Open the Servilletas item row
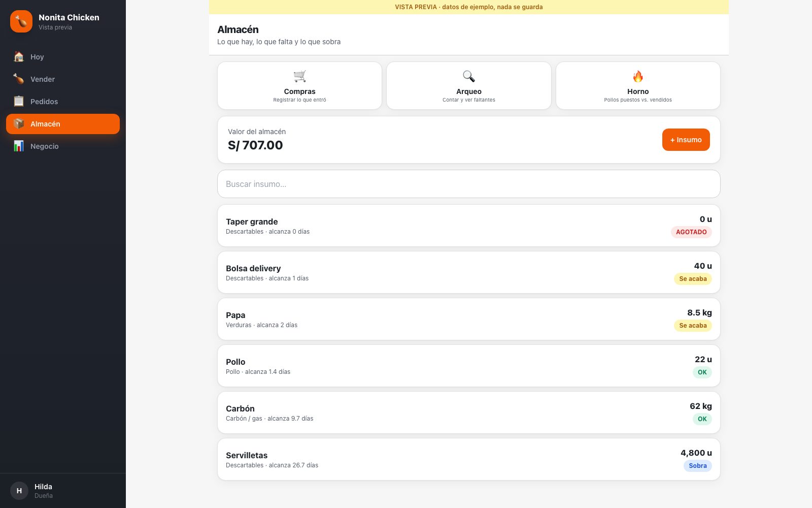 pos(469,459)
